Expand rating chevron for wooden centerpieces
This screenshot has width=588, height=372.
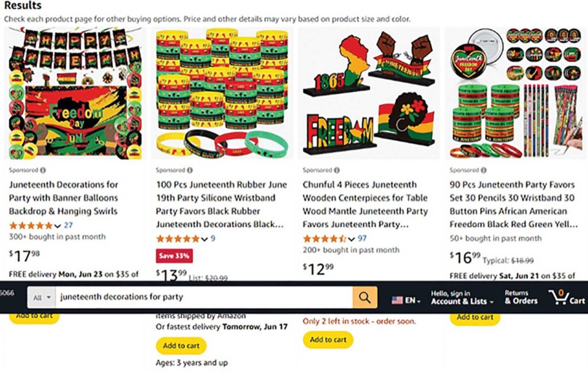click(351, 239)
